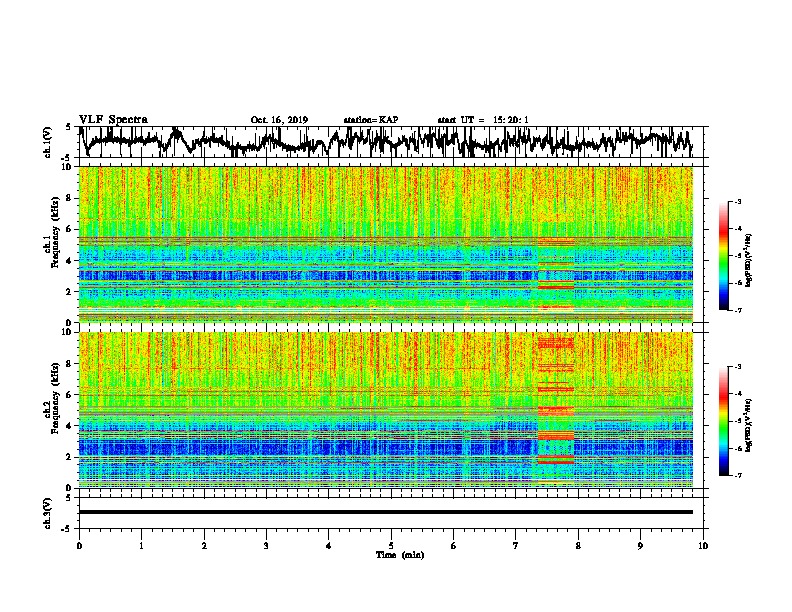Select the date text "Oct. 16, 2019"
Image resolution: width=792 pixels, height=612 pixels.
pyautogui.click(x=279, y=120)
